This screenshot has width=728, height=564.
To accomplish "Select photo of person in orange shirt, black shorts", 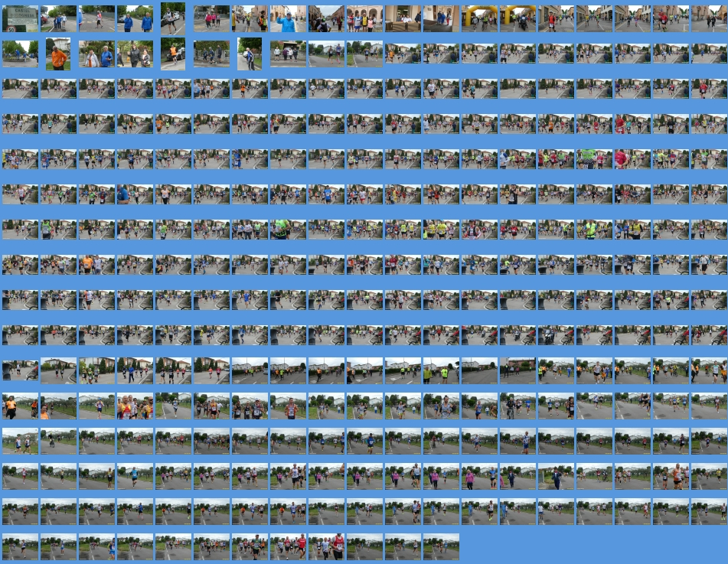I will tap(20, 406).
